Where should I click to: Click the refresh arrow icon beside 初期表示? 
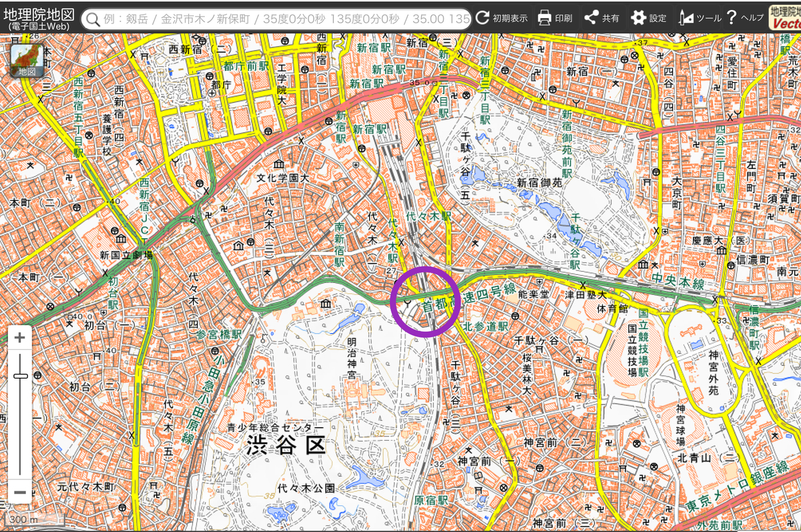tap(483, 18)
